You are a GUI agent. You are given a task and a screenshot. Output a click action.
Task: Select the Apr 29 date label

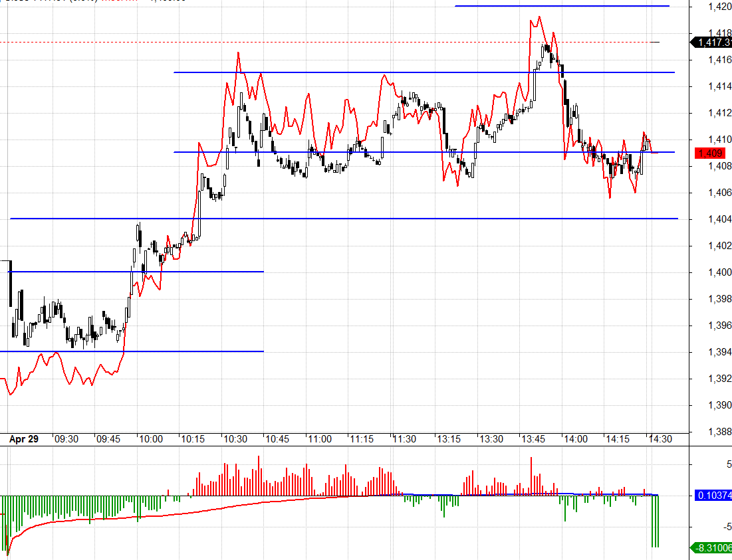24,439
